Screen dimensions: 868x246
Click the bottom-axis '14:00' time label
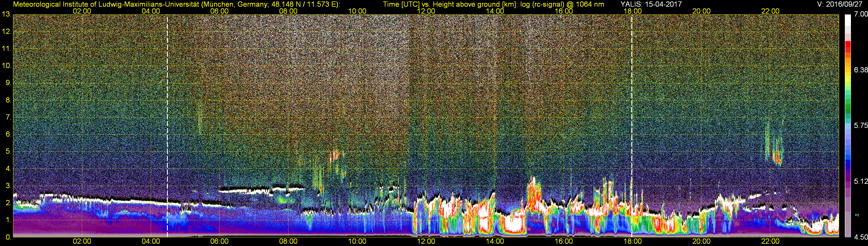495,242
